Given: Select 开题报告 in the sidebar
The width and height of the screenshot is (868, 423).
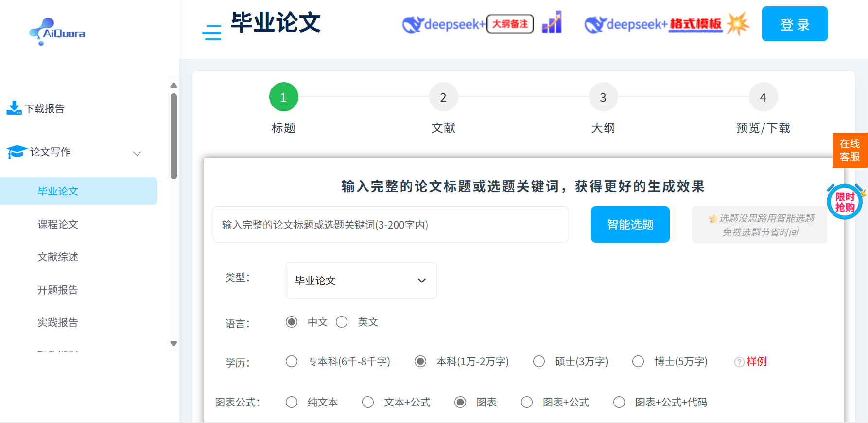Looking at the screenshot, I should coord(58,290).
